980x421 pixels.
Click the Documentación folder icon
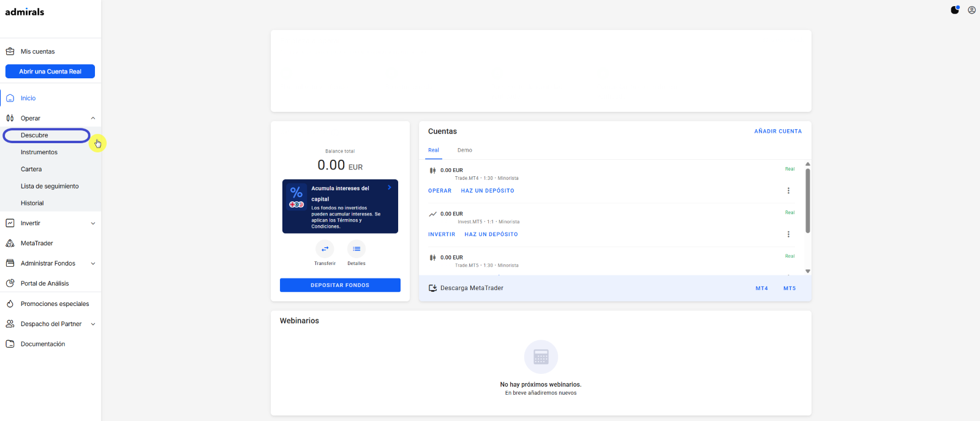point(10,345)
